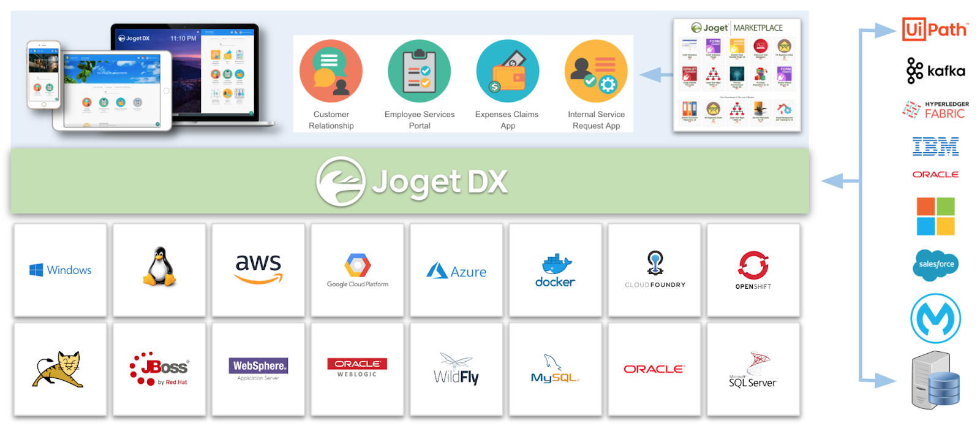Click the "Expenses Claims App" label
This screenshot has height=431, width=980.
pyautogui.click(x=507, y=120)
